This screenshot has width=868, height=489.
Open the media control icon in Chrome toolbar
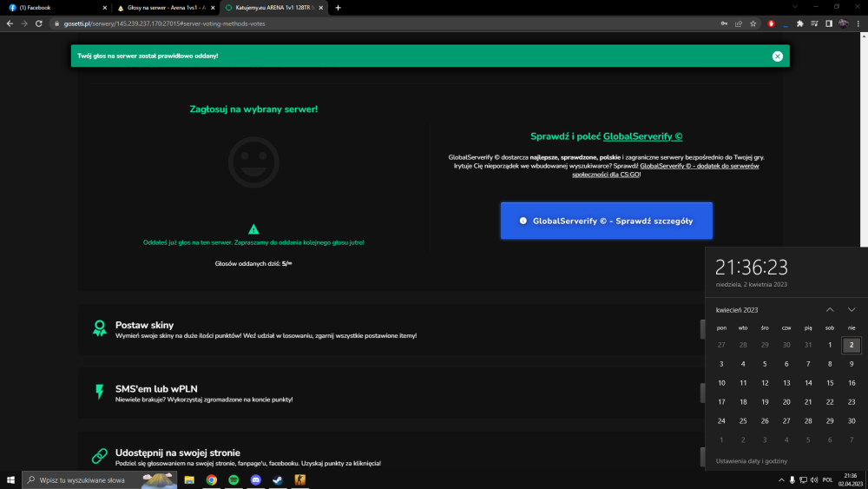(814, 23)
